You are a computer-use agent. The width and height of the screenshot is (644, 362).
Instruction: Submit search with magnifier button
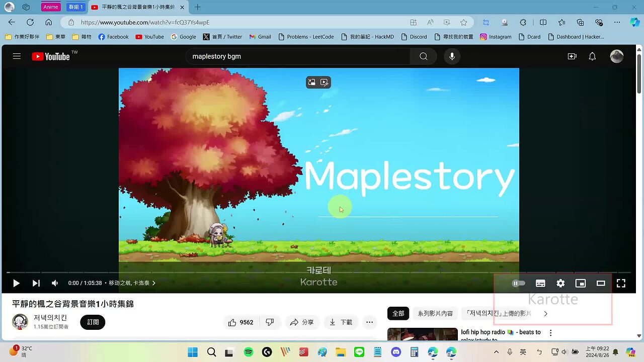(x=424, y=56)
